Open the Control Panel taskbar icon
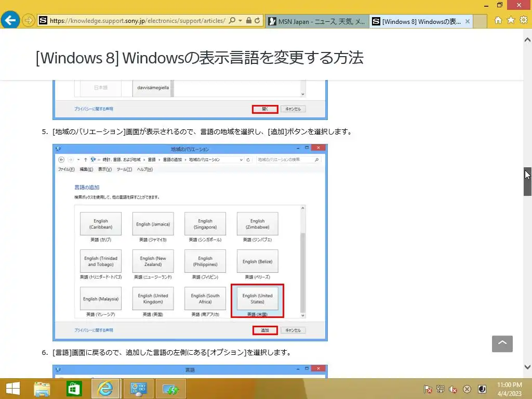This screenshot has height=399, width=532. tap(138, 389)
